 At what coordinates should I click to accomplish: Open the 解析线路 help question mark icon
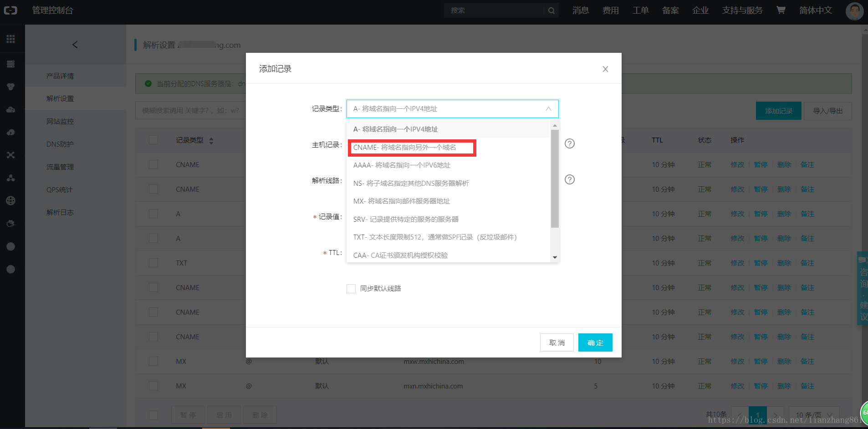click(x=570, y=179)
